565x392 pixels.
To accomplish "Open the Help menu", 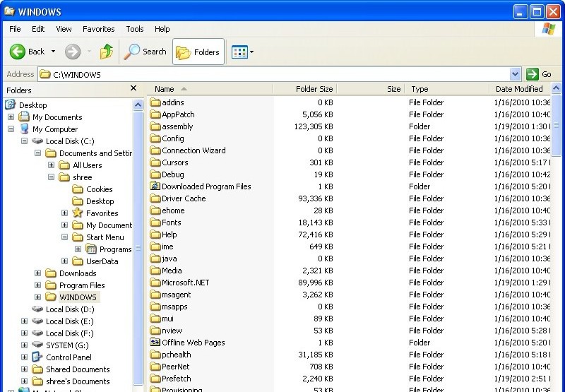I will [x=162, y=29].
